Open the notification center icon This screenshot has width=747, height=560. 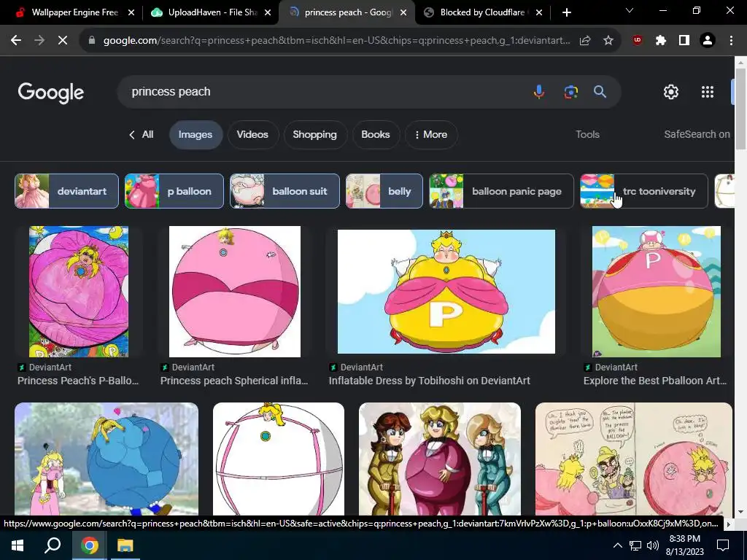tap(723, 545)
